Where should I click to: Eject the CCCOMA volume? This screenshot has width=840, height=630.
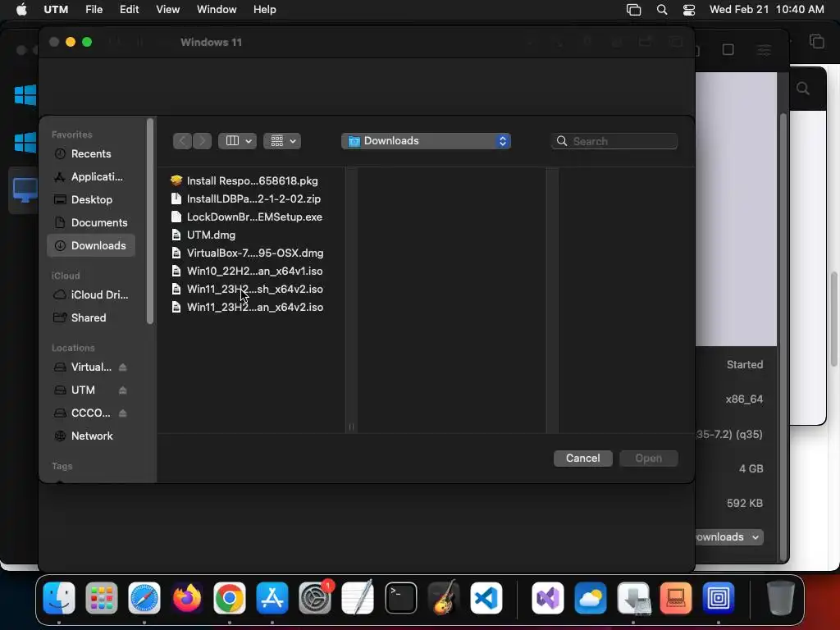click(123, 413)
